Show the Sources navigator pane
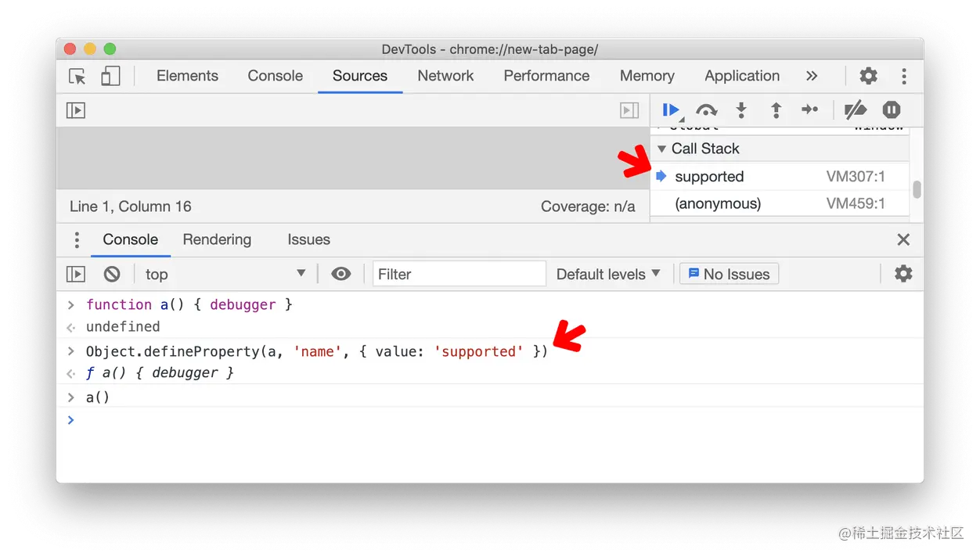980x557 pixels. click(x=76, y=110)
